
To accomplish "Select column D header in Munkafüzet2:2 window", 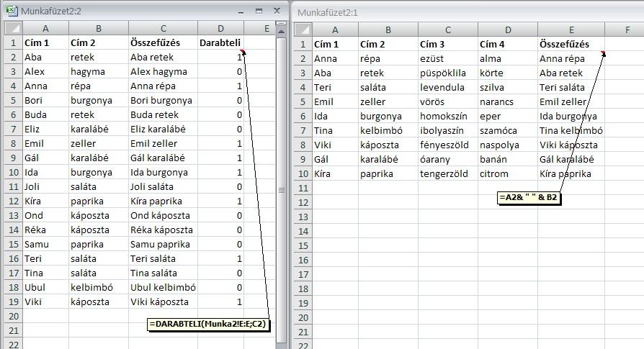I will (220, 28).
